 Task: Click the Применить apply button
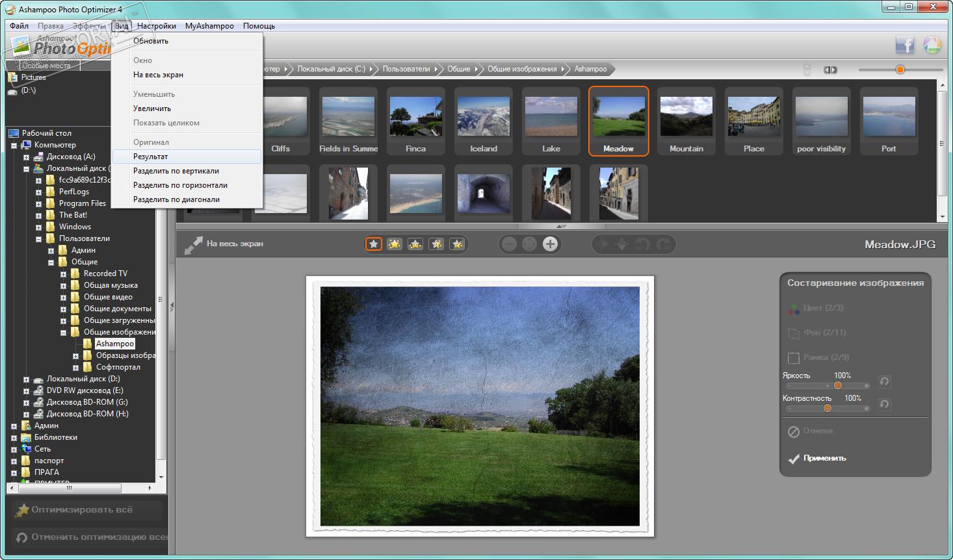tap(817, 458)
